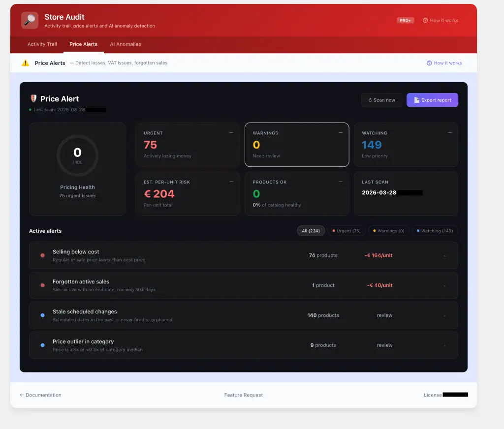Click the minus icon on Products OK card
The width and height of the screenshot is (504, 429).
tap(340, 182)
